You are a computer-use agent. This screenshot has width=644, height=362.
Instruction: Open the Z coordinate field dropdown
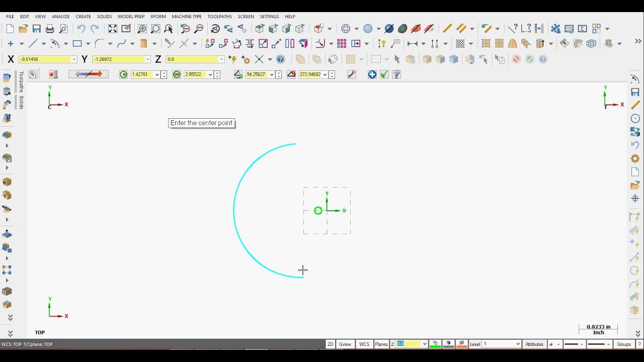click(221, 59)
